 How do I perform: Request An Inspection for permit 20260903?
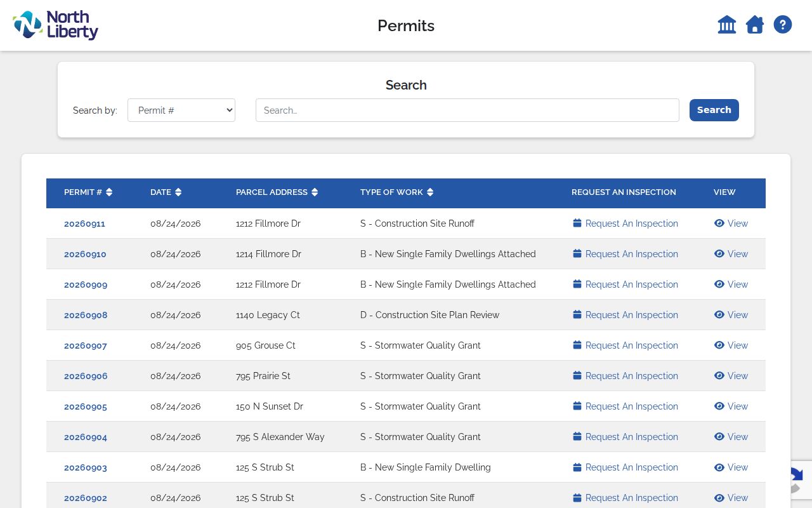[x=625, y=467]
